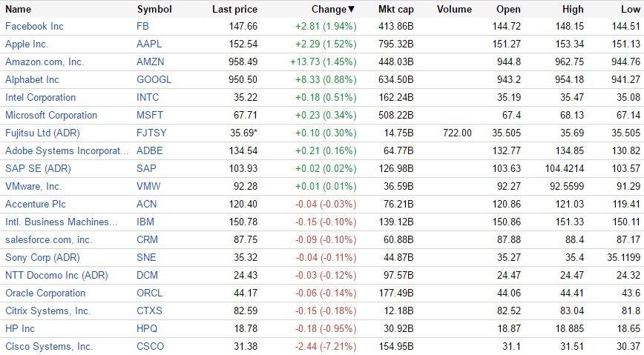Open the Oracle Corporation link
The height and width of the screenshot is (355, 644).
(45, 293)
